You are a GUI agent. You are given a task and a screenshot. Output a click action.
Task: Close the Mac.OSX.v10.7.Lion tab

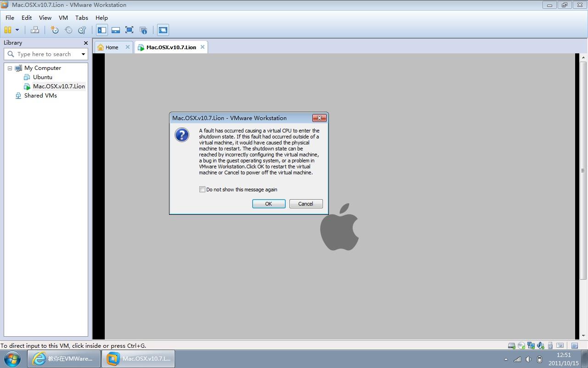(x=202, y=47)
